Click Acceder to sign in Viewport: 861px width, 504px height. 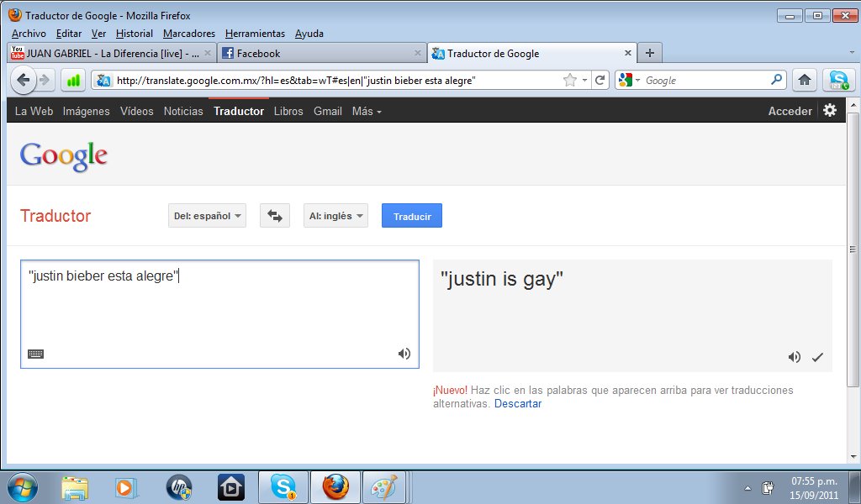click(790, 111)
